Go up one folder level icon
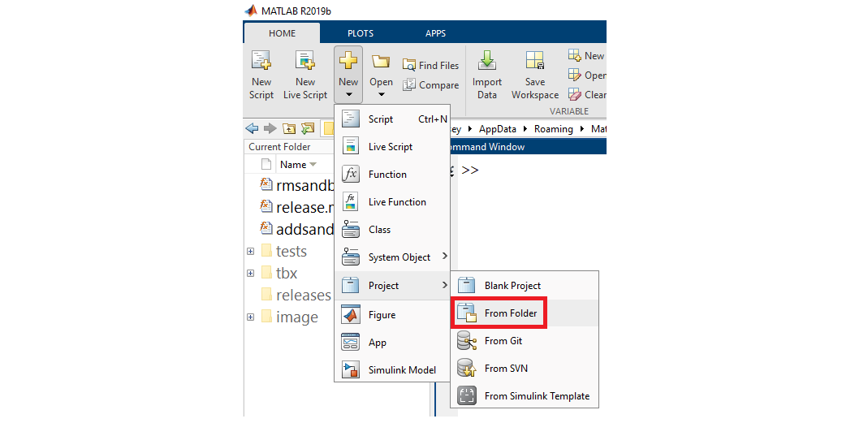The width and height of the screenshot is (868, 423). 289,128
